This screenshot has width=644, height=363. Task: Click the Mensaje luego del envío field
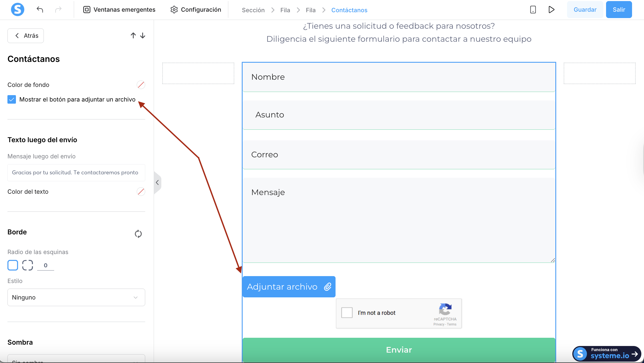tap(76, 173)
